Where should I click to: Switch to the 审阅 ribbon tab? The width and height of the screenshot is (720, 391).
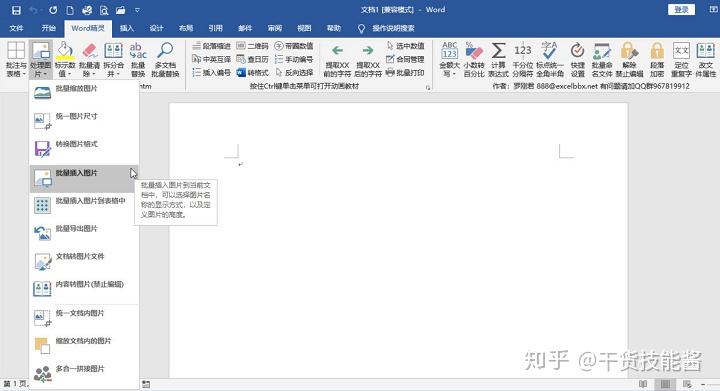coord(275,28)
